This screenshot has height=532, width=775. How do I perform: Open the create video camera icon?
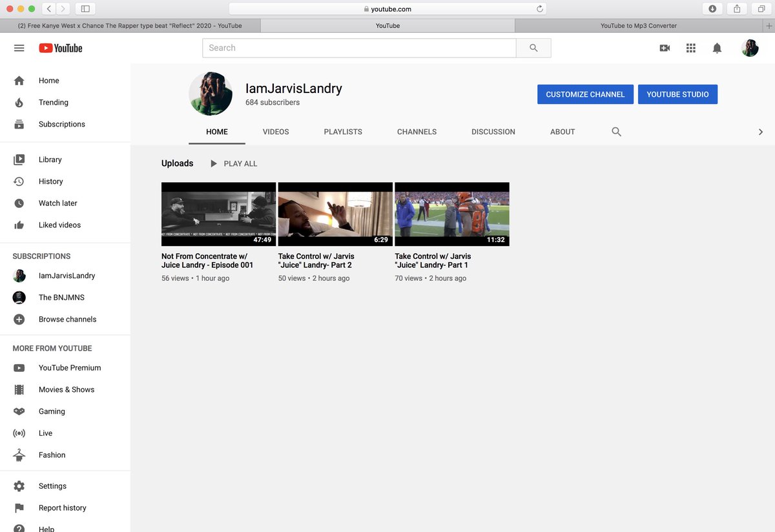pos(665,48)
